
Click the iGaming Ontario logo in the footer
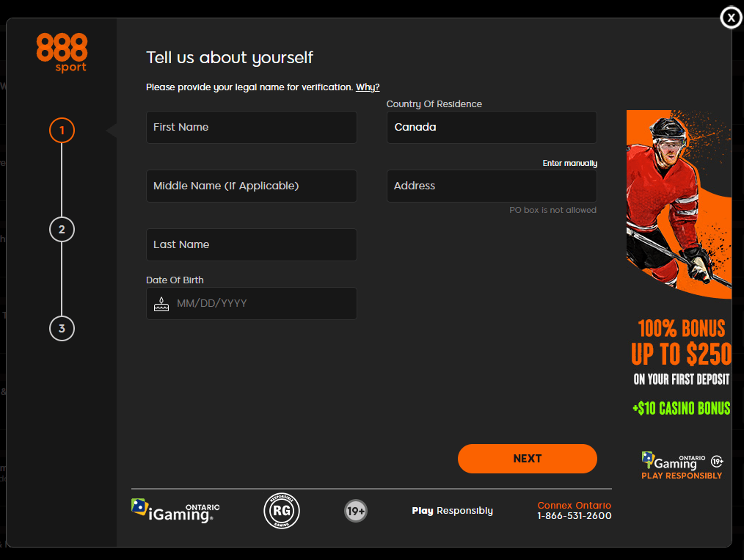point(175,511)
